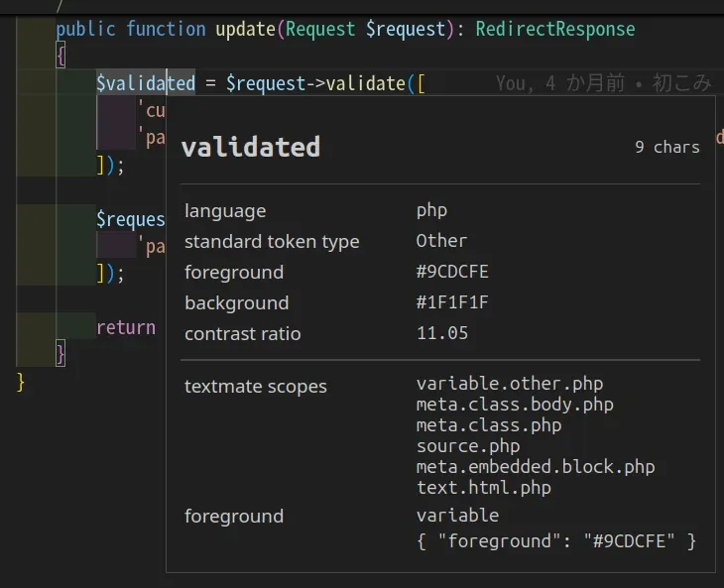Click the "public" keyword in the method signature
The image size is (724, 588).
coord(85,29)
